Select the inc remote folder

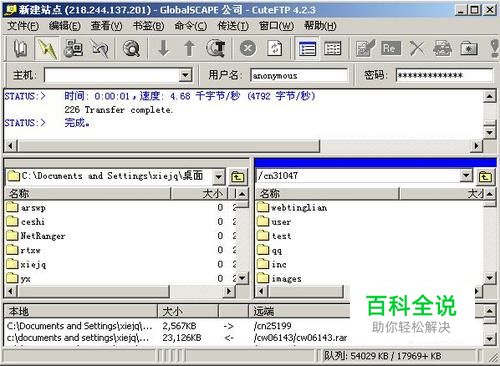272,264
